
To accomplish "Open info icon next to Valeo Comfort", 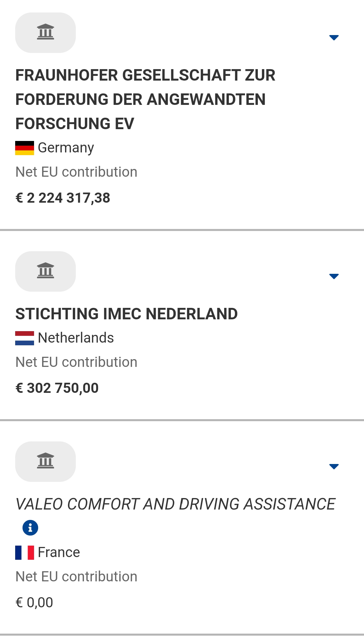I will coord(30,527).
